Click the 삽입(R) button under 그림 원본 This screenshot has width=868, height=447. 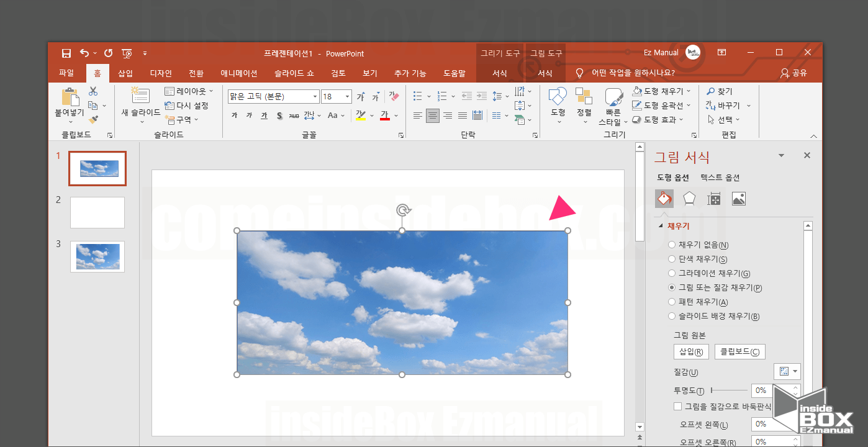691,352
